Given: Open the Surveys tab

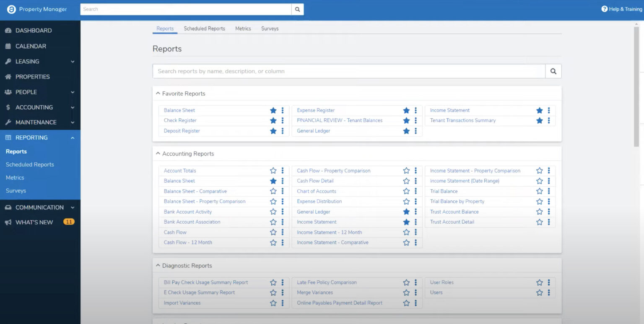Looking at the screenshot, I should click(x=270, y=29).
